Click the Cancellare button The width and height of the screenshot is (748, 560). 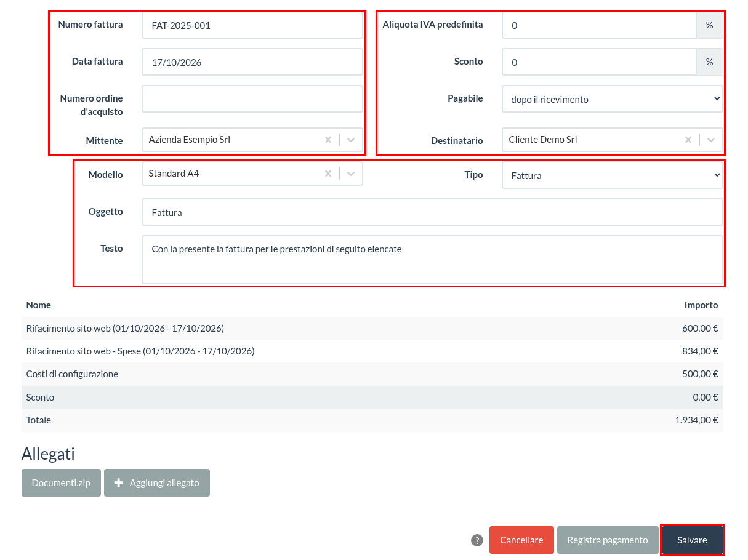(521, 540)
